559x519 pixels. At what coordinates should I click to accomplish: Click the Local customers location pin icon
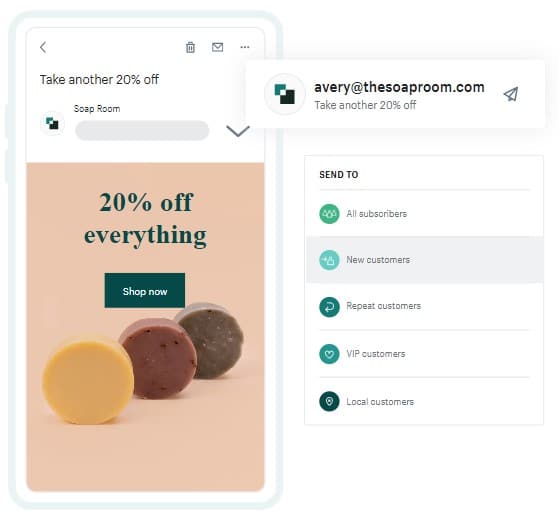coord(329,401)
